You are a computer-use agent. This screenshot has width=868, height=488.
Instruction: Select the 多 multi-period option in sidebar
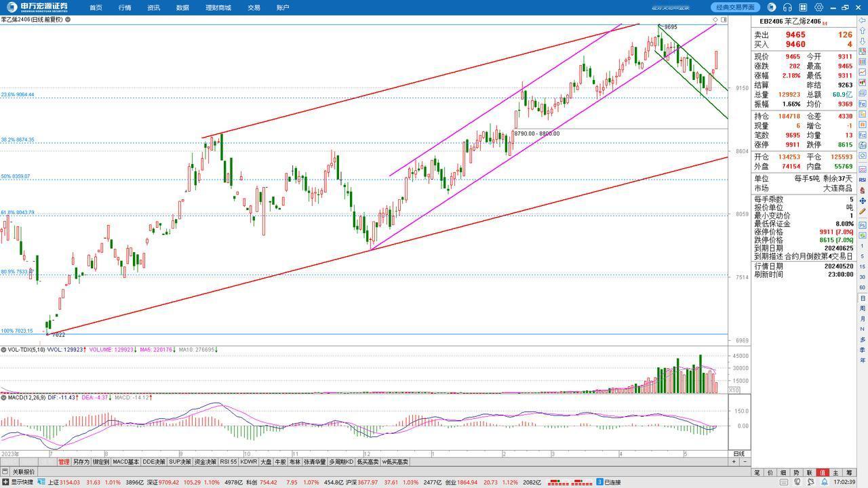click(x=863, y=340)
